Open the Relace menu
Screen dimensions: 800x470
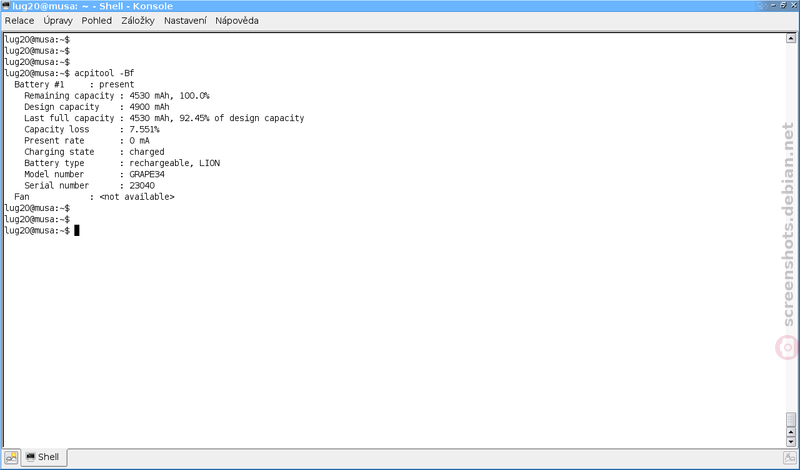pyautogui.click(x=19, y=21)
